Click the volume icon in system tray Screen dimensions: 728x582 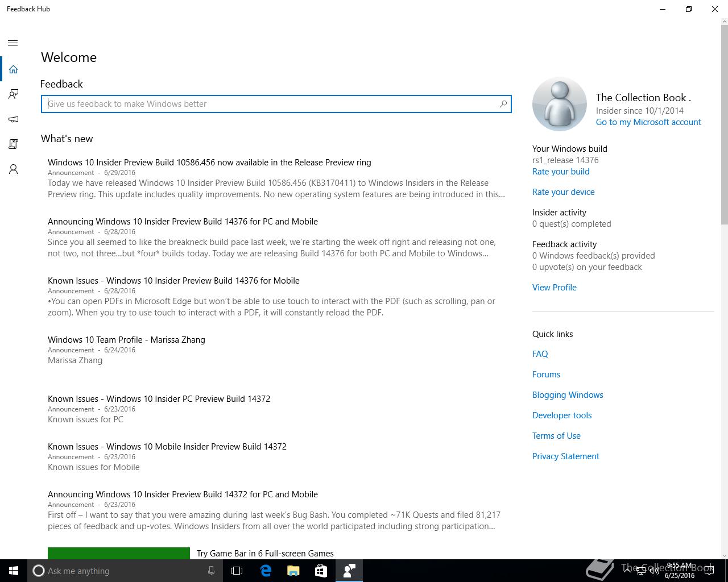tap(655, 571)
